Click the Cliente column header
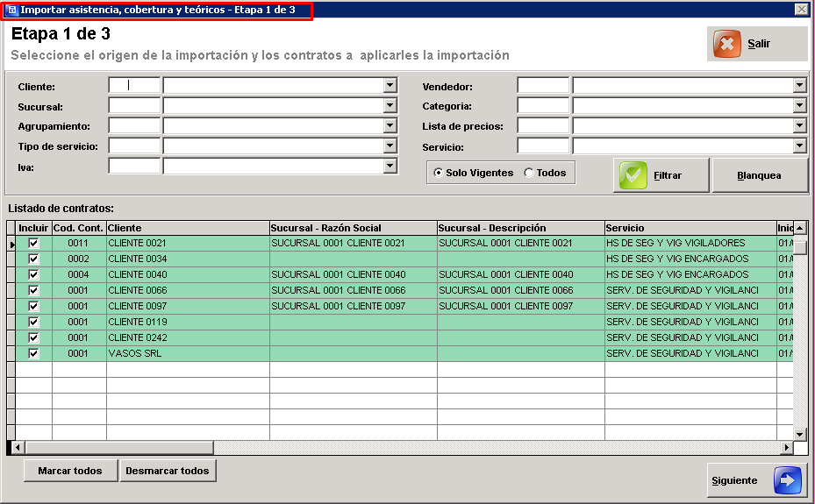815x504 pixels. pyautogui.click(x=188, y=228)
